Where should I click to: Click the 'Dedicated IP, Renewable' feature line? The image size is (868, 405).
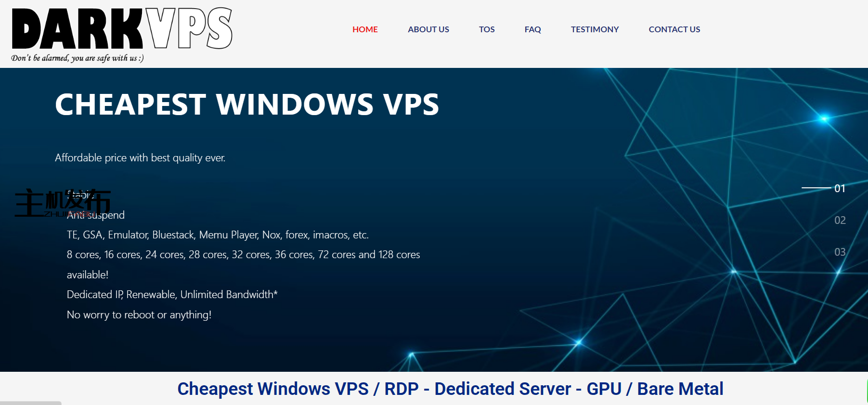point(172,294)
